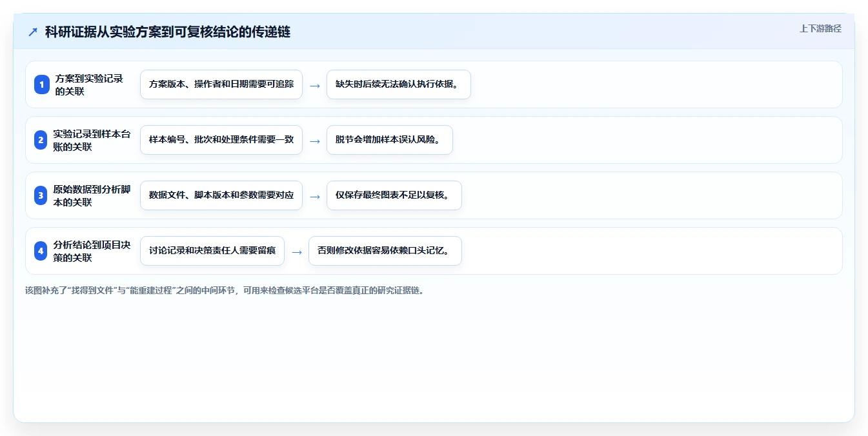Click the 缺失时后续无法确认执行依据 box

pyautogui.click(x=399, y=84)
